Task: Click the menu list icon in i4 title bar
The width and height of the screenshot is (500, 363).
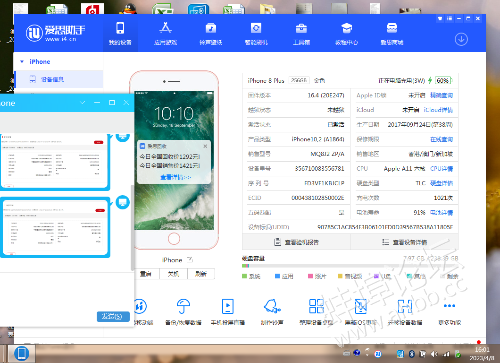Action: coord(450,18)
